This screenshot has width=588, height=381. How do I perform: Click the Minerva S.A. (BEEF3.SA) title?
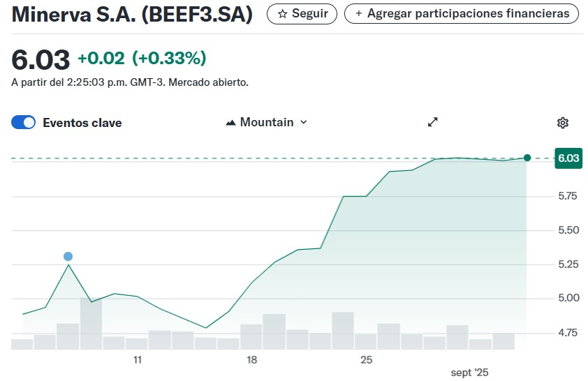click(x=132, y=15)
